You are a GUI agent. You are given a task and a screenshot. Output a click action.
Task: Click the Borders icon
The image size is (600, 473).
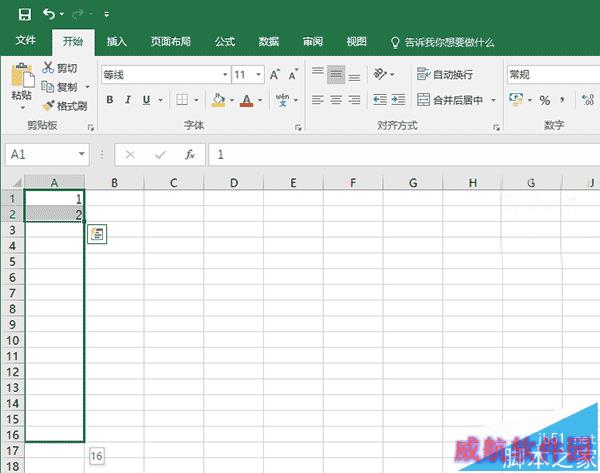182,100
